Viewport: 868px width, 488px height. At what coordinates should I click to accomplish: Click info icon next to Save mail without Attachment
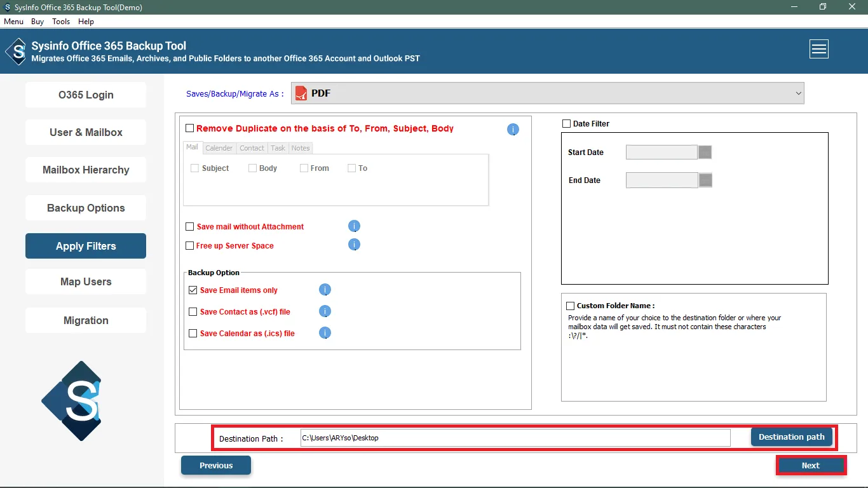coord(355,226)
